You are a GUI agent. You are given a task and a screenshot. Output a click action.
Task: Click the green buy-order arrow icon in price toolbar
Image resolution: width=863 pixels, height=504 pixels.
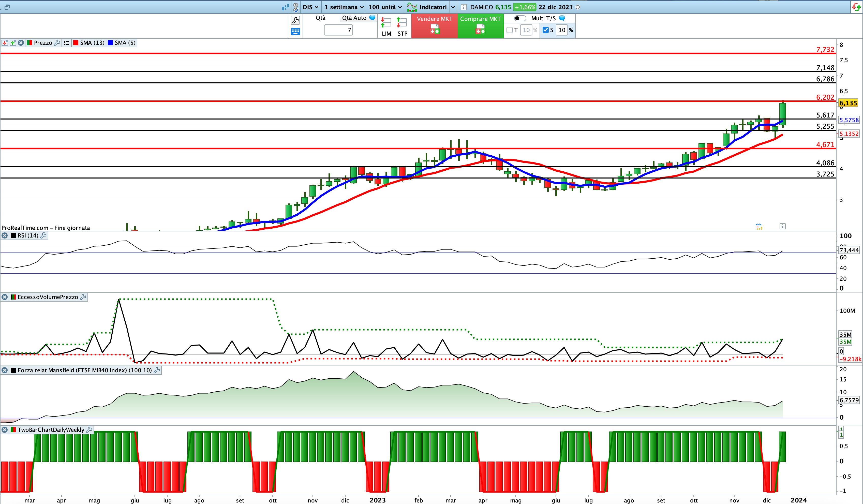coord(13,43)
